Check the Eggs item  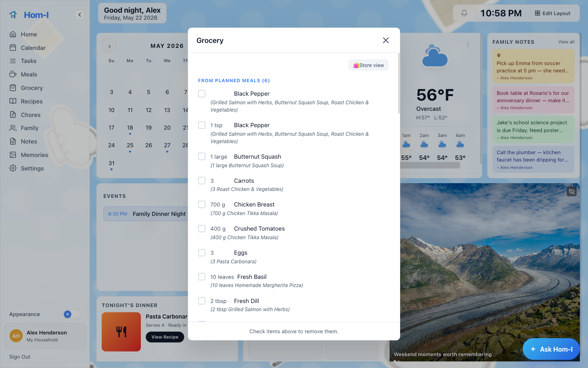[202, 253]
